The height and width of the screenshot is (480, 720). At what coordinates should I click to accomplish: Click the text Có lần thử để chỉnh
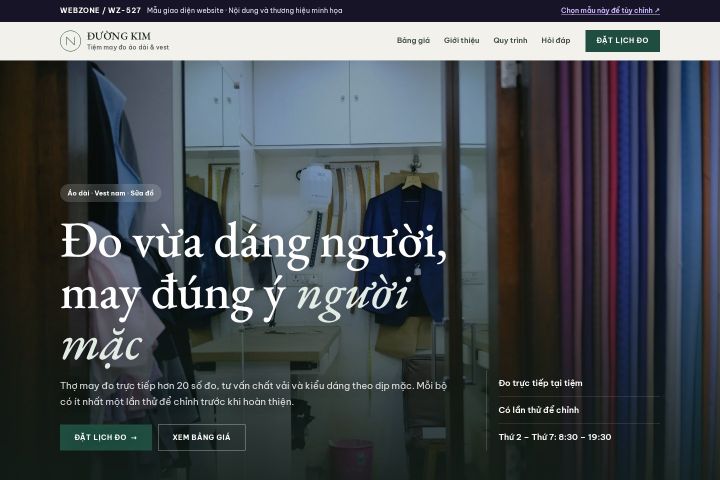click(x=539, y=410)
